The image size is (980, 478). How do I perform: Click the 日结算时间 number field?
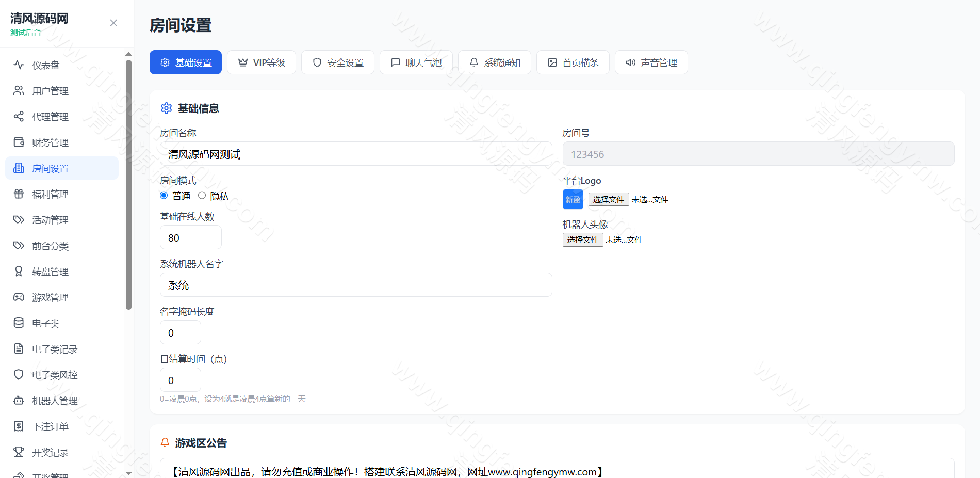181,380
